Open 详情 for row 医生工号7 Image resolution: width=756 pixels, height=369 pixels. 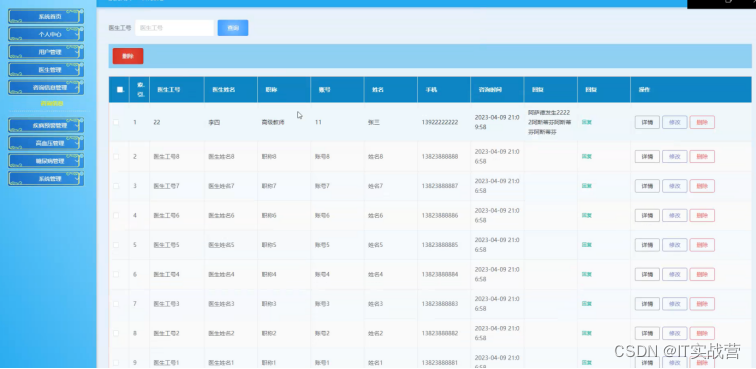coord(647,186)
